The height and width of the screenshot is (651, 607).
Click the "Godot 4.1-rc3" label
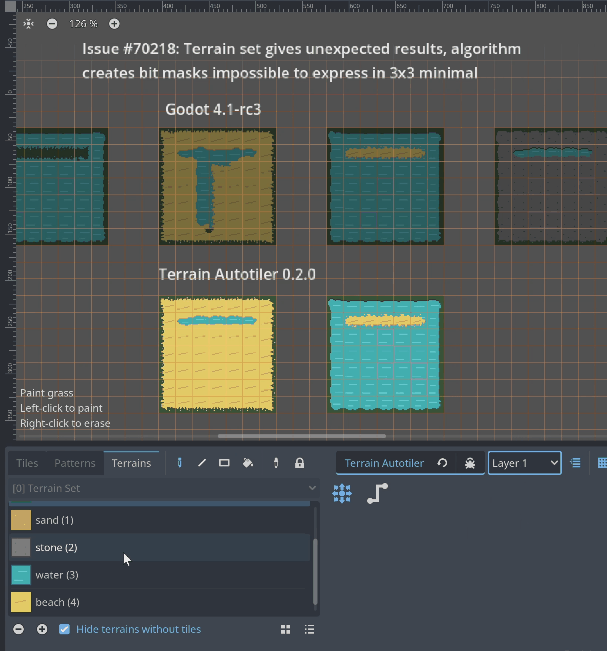click(x=213, y=110)
